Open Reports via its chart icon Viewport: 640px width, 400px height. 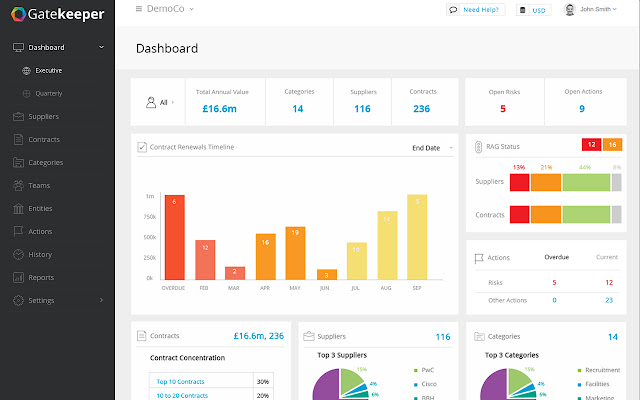pos(18,278)
